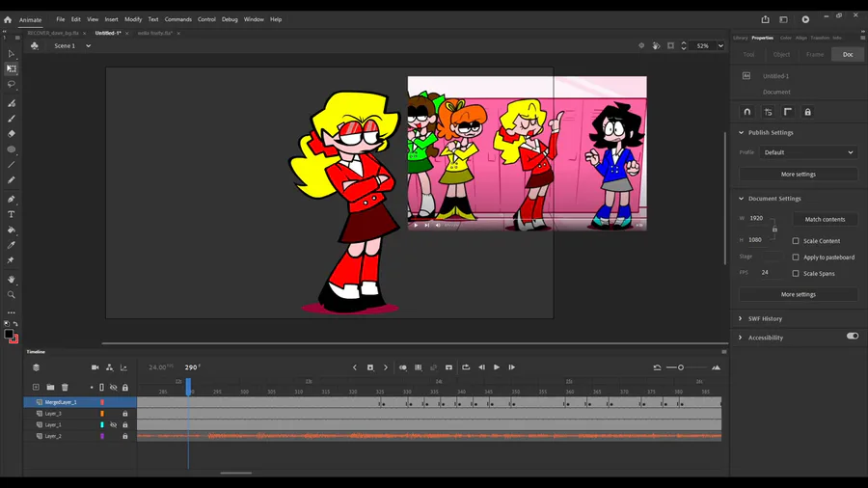
Task: Select the Fluid Brush tool
Action: click(x=11, y=103)
